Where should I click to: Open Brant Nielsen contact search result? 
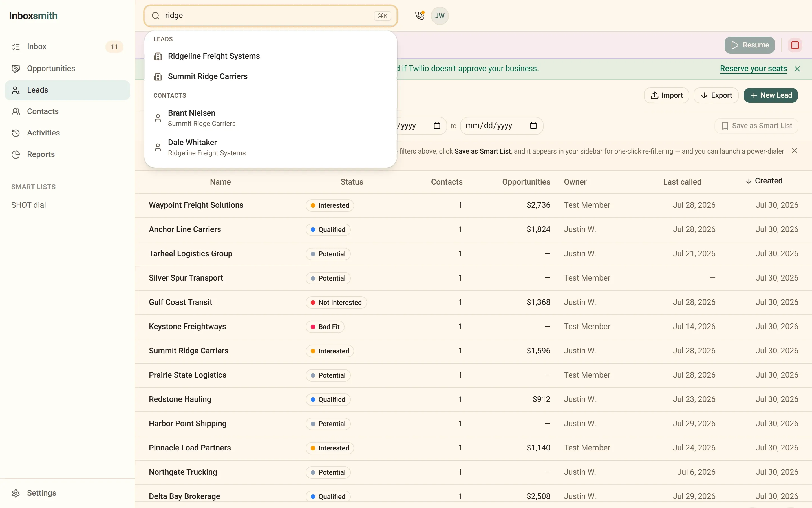coord(270,118)
